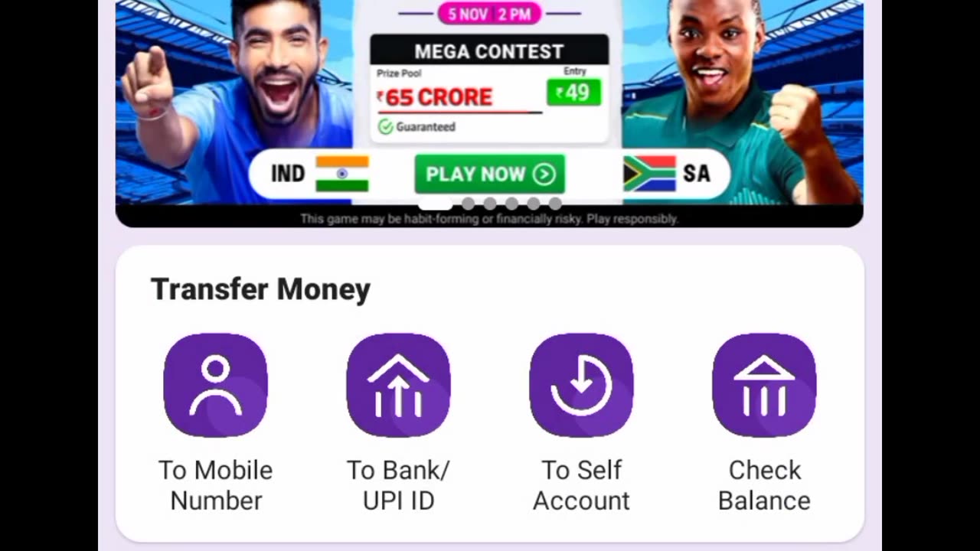Select the first banner carousel indicator
980x551 pixels.
(x=436, y=204)
